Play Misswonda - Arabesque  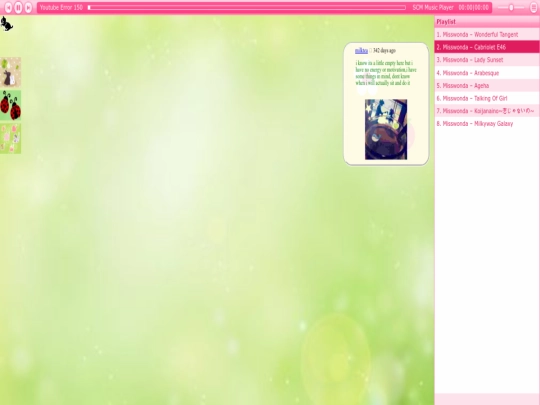pyautogui.click(x=487, y=73)
